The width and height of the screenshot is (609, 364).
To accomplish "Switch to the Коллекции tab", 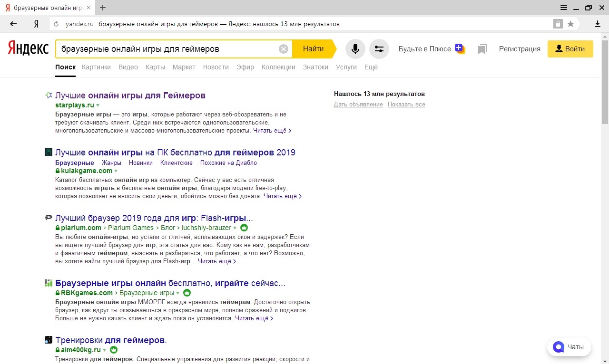I will (x=278, y=67).
